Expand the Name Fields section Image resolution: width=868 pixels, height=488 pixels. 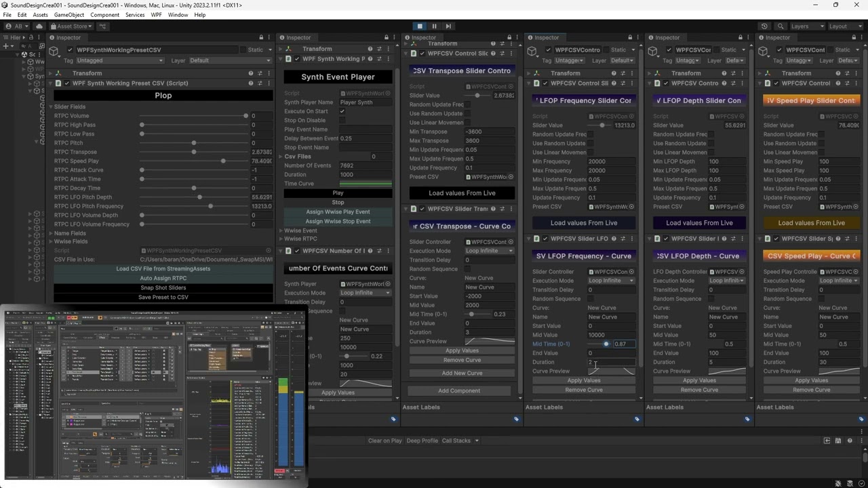(x=51, y=233)
